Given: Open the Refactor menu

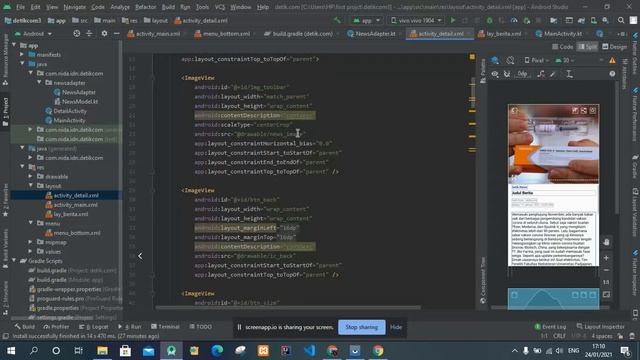Looking at the screenshot, I should 145,7.
